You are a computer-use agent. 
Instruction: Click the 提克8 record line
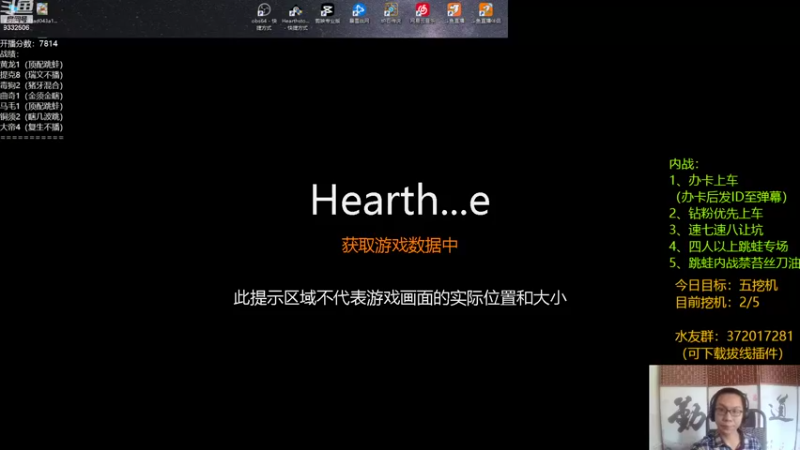click(32, 75)
